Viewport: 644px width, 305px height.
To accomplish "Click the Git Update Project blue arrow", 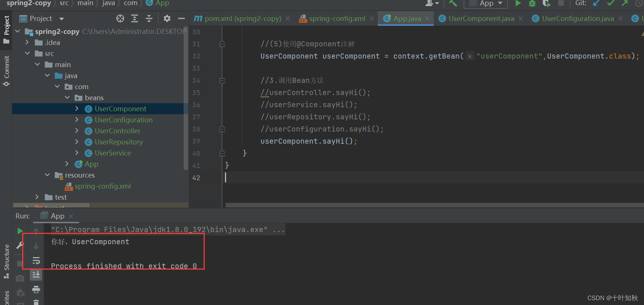I will click(x=596, y=3).
